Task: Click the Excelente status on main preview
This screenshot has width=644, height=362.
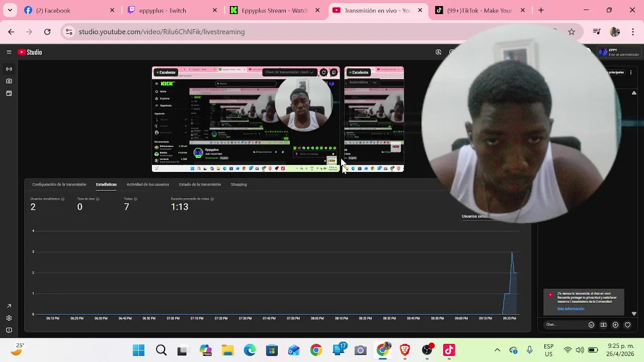Action: 165,72
